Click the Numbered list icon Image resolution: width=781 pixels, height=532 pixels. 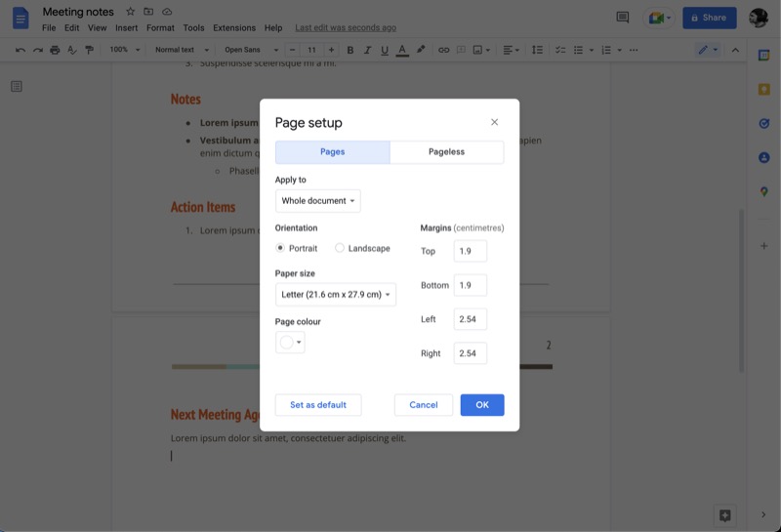606,50
